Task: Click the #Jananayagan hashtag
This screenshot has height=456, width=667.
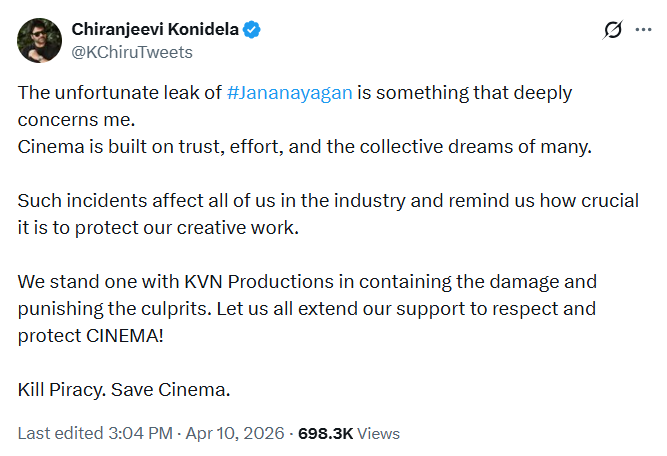Action: click(290, 93)
